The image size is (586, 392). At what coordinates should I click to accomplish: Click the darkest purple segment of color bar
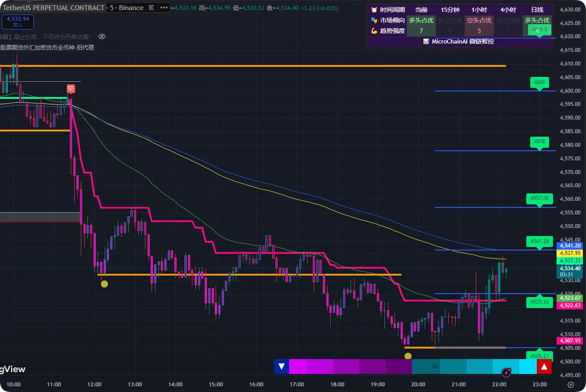[399, 366]
